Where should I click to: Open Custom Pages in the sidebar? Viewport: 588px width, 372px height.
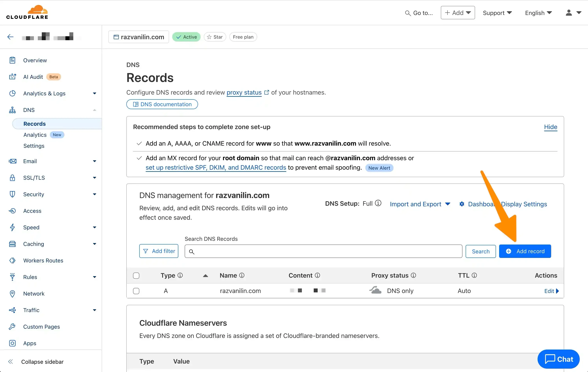42,327
